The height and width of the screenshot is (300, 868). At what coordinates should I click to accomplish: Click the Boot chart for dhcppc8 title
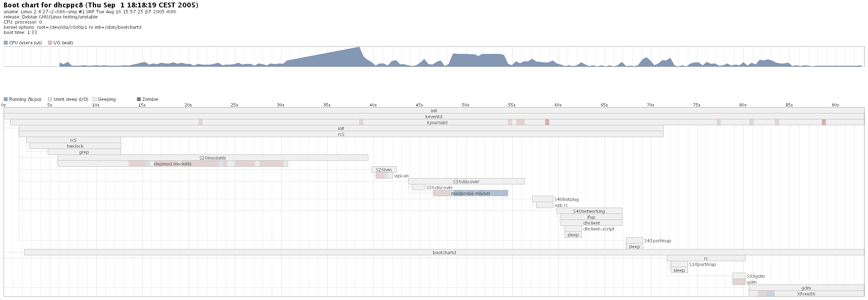tap(101, 5)
